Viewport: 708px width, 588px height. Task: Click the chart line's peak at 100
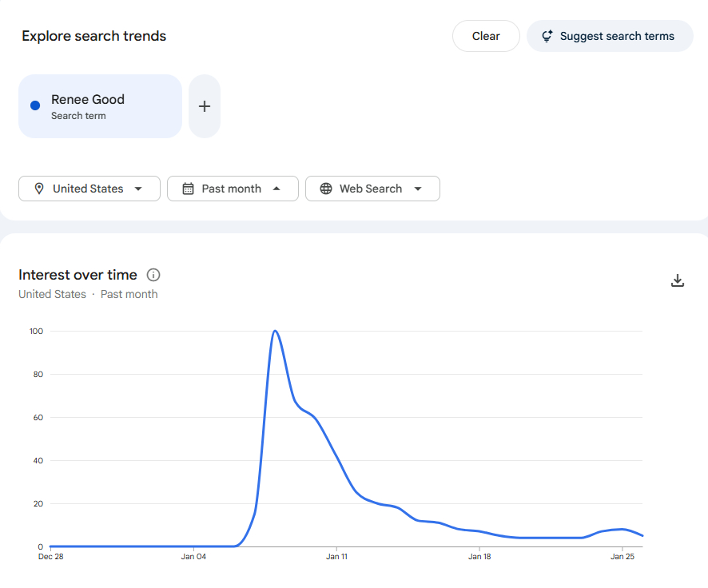(x=275, y=331)
